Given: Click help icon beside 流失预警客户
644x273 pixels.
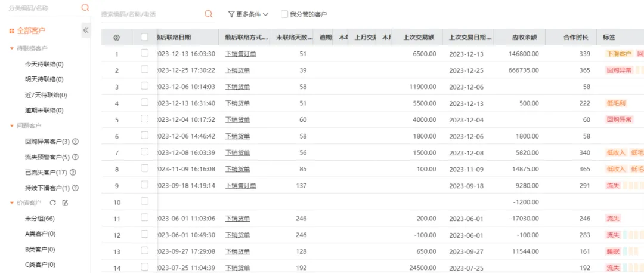Looking at the screenshot, I should (75, 157).
